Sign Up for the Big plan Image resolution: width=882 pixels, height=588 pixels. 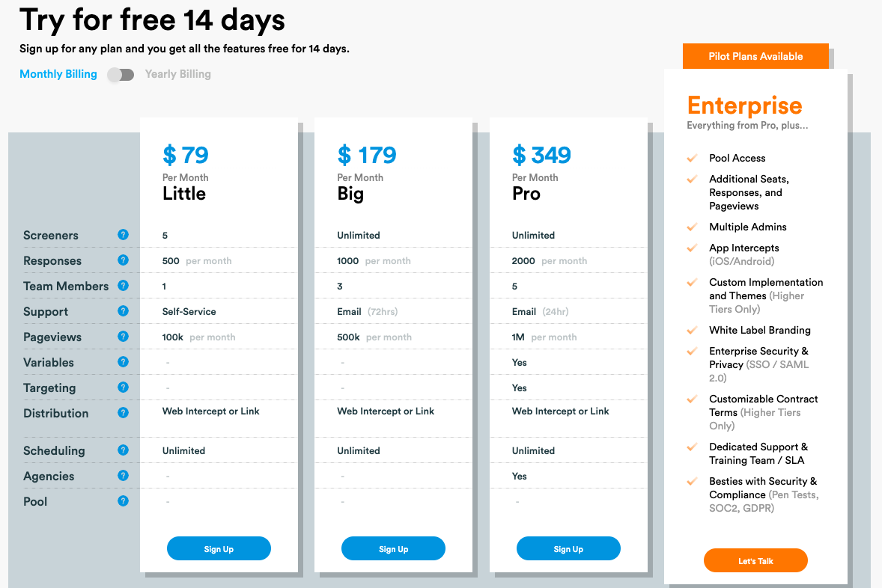pyautogui.click(x=393, y=548)
